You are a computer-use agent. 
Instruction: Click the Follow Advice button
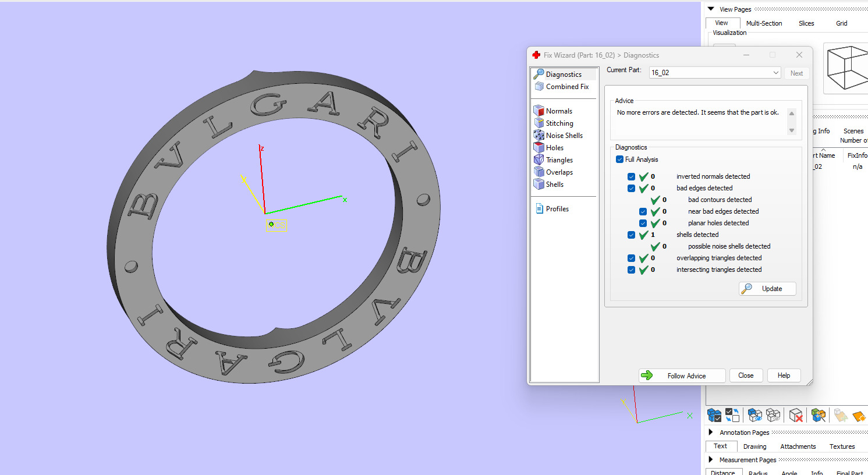682,375
